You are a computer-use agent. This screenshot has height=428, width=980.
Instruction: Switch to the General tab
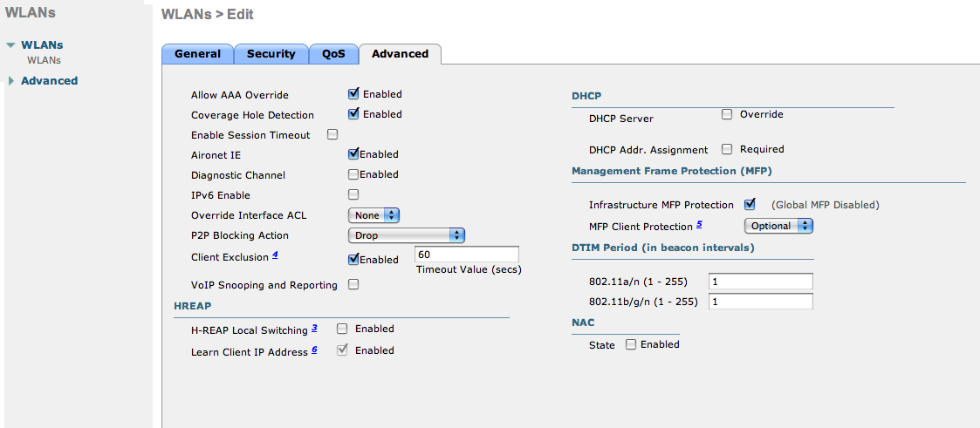pyautogui.click(x=197, y=54)
